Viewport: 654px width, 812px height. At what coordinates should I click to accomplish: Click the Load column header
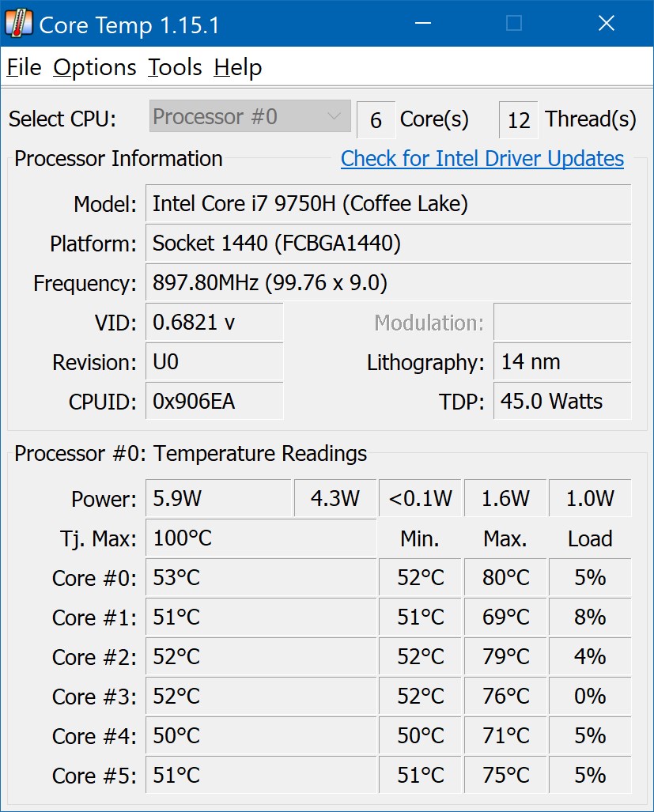click(590, 538)
